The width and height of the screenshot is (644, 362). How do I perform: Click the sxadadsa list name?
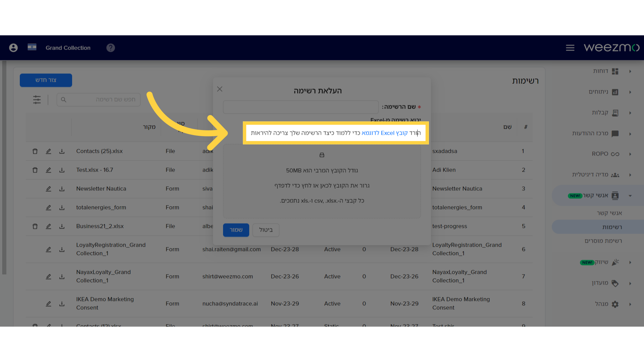[445, 151]
